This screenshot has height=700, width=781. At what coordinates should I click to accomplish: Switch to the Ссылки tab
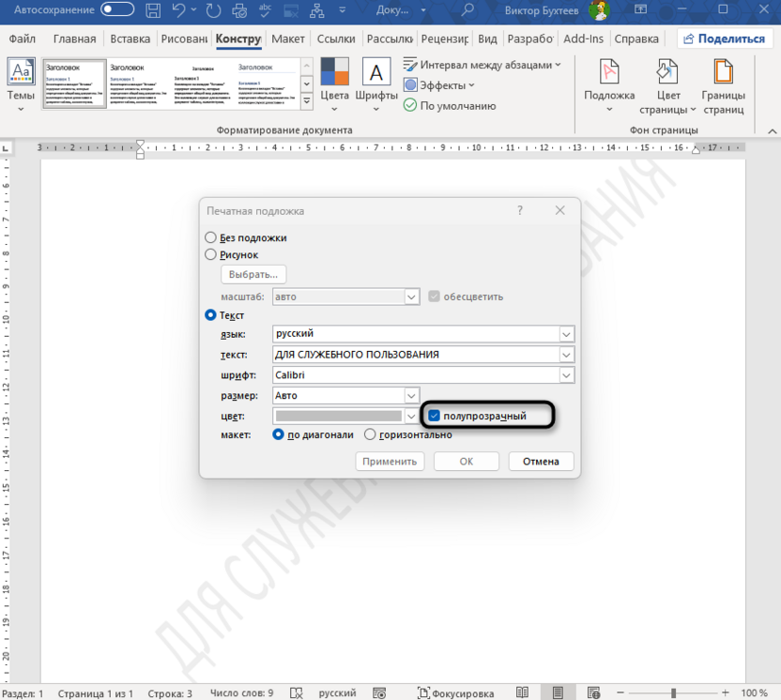tap(336, 38)
